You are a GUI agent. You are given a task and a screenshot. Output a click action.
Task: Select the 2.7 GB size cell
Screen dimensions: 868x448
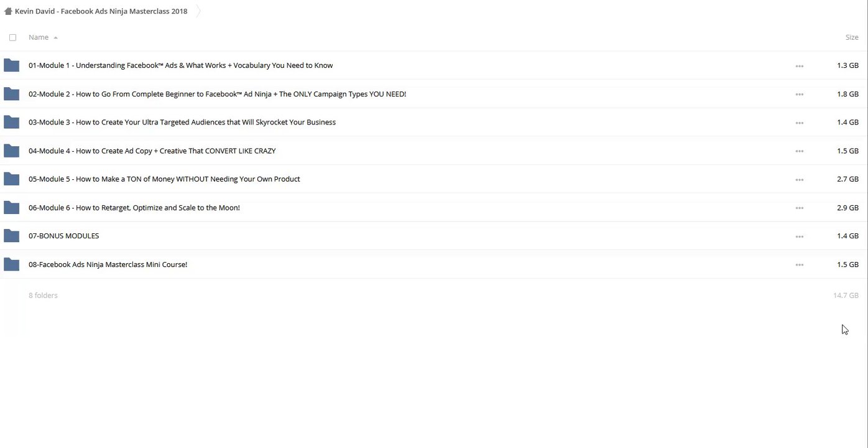click(x=847, y=179)
